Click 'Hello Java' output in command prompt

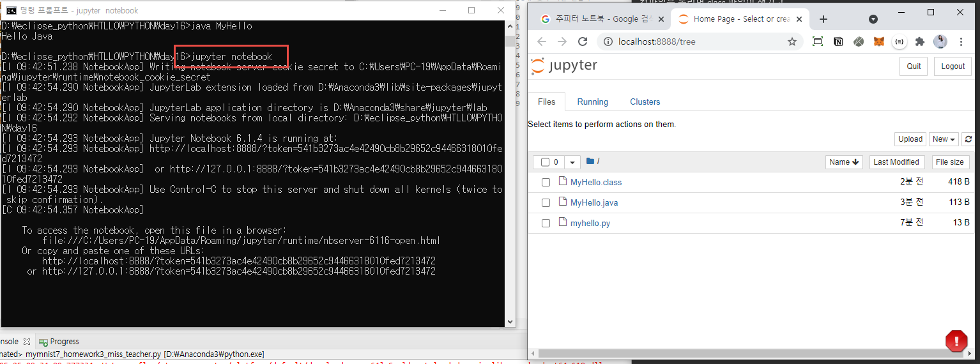tap(27, 36)
